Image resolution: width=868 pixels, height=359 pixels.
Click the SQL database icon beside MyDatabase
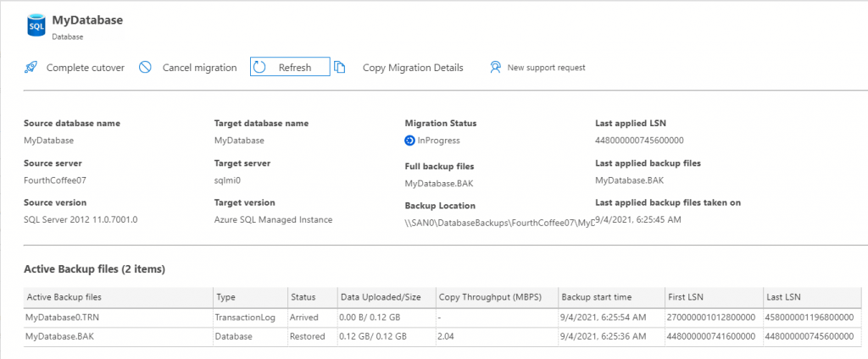[x=36, y=25]
